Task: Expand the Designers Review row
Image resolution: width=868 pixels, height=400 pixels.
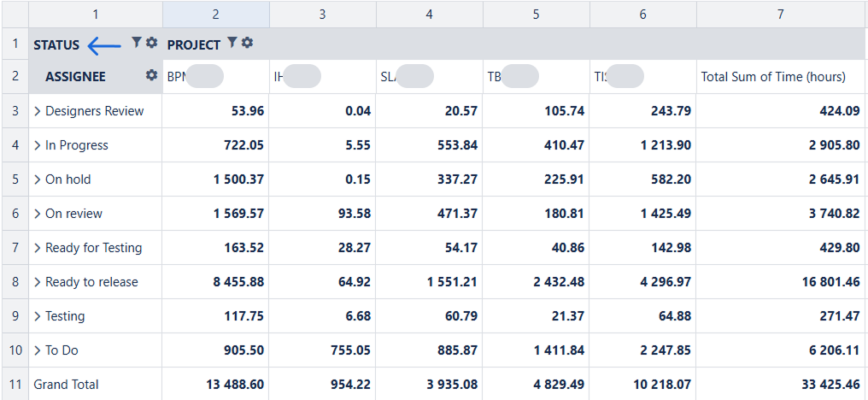Action: point(38,111)
